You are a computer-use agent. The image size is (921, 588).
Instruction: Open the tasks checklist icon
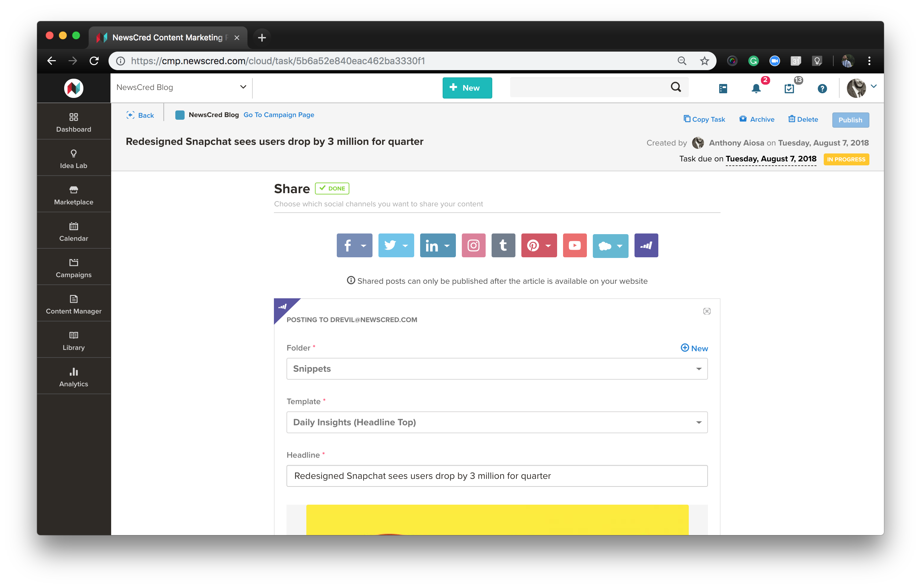(x=789, y=89)
